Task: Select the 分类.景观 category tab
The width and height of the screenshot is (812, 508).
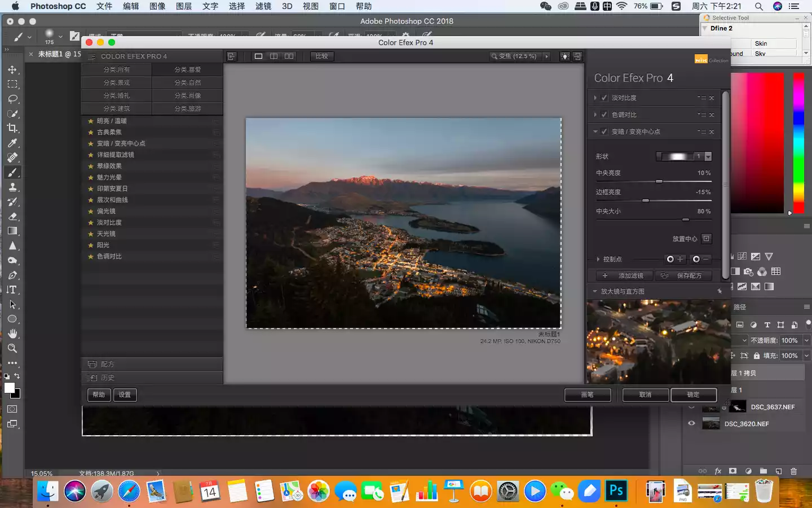Action: click(117, 82)
